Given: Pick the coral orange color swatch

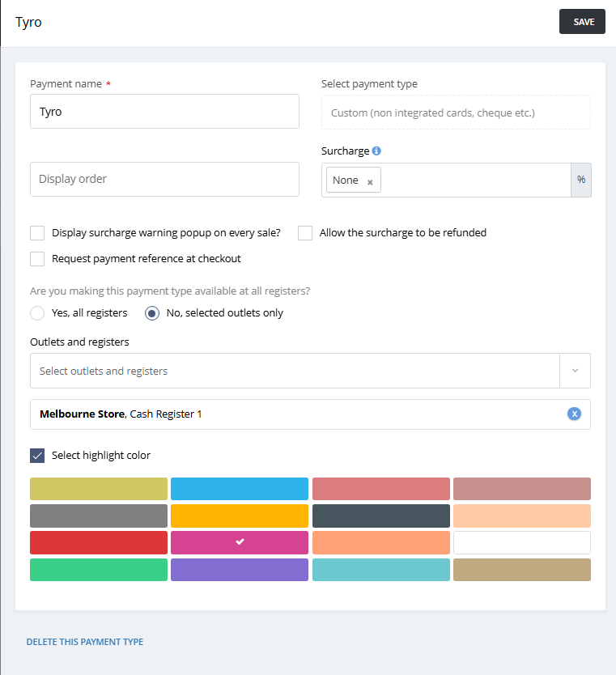Looking at the screenshot, I should coord(381,542).
